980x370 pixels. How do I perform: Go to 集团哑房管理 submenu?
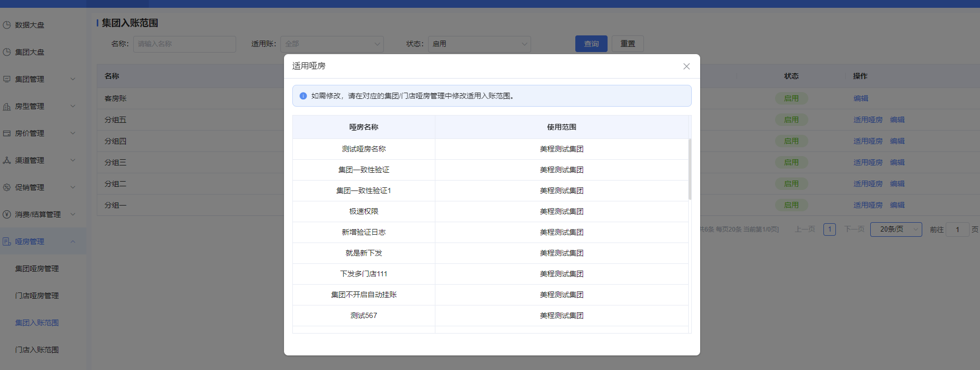pos(37,269)
